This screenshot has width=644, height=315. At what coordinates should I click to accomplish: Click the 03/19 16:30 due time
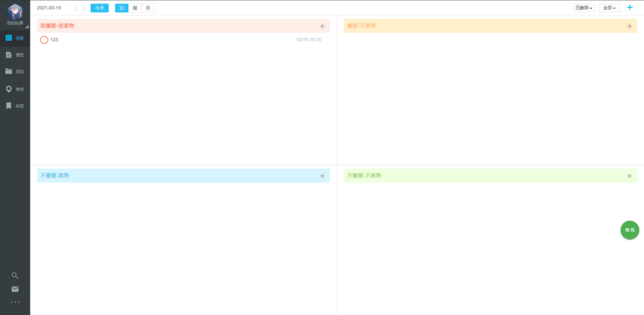coord(309,40)
